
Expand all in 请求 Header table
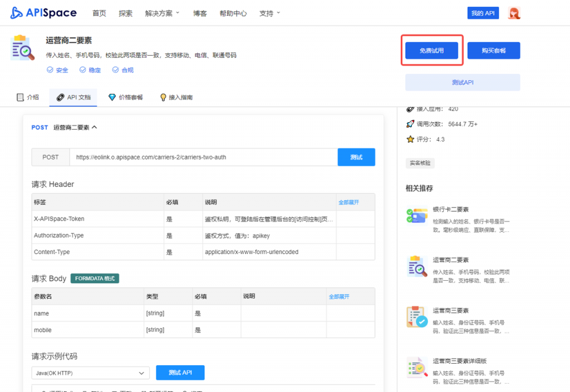[x=348, y=202]
